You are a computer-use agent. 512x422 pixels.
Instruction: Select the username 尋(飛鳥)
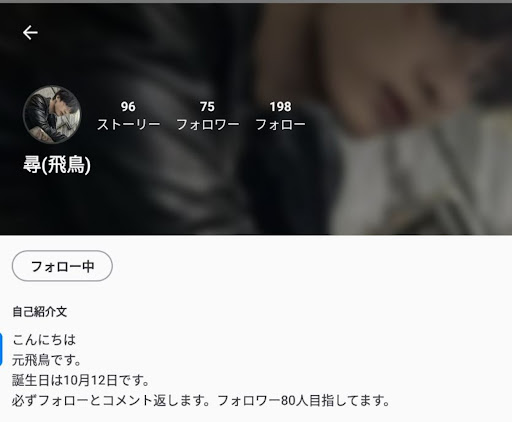[57, 165]
